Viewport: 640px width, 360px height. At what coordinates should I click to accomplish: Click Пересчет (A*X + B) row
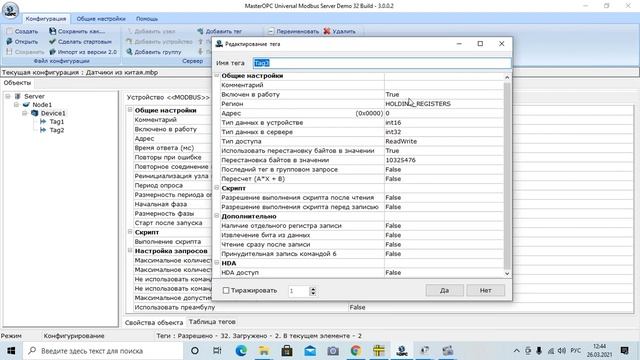click(x=362, y=179)
